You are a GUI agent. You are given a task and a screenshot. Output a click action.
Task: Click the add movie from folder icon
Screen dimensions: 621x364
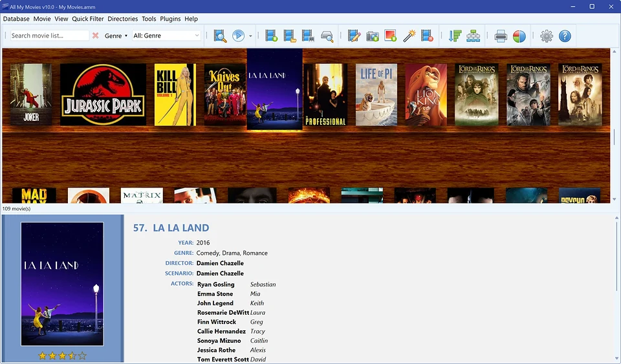(x=290, y=36)
